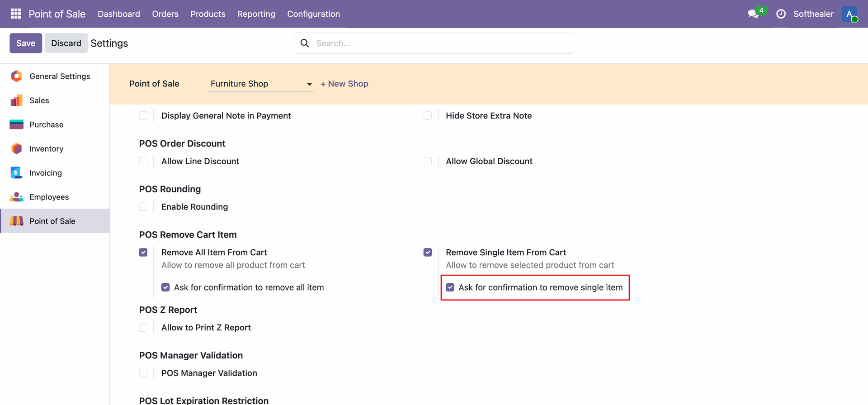Open the user avatar menu
Viewport: 868px width, 405px height.
pos(849,14)
